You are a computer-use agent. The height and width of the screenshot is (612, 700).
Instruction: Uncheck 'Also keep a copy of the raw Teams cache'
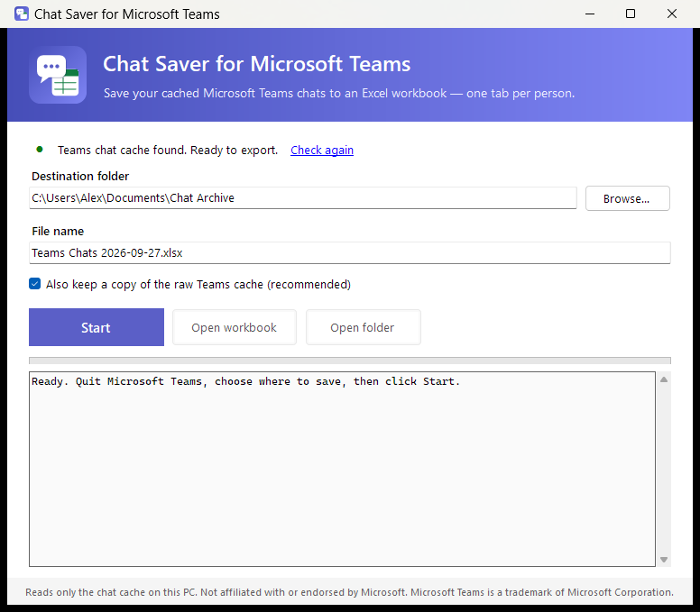(34, 284)
